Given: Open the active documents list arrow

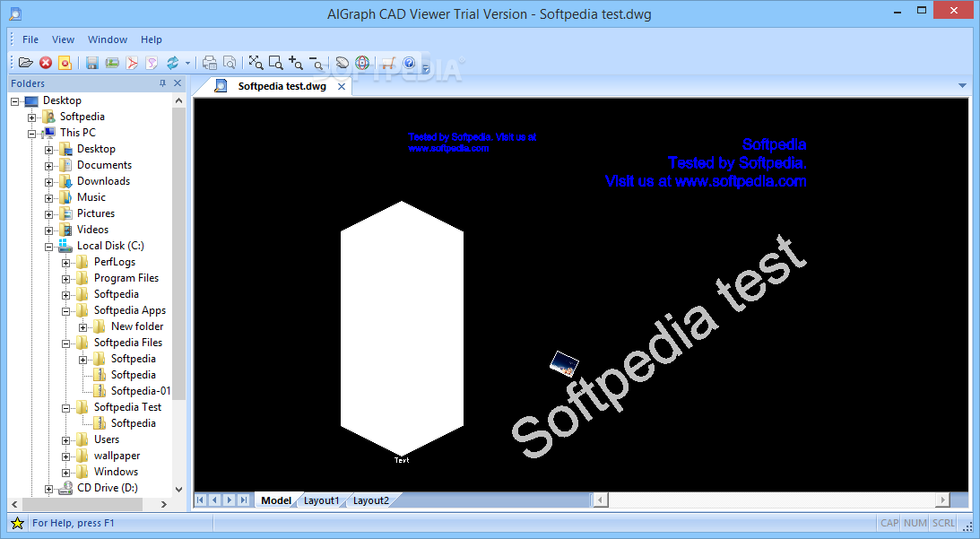Looking at the screenshot, I should point(962,86).
